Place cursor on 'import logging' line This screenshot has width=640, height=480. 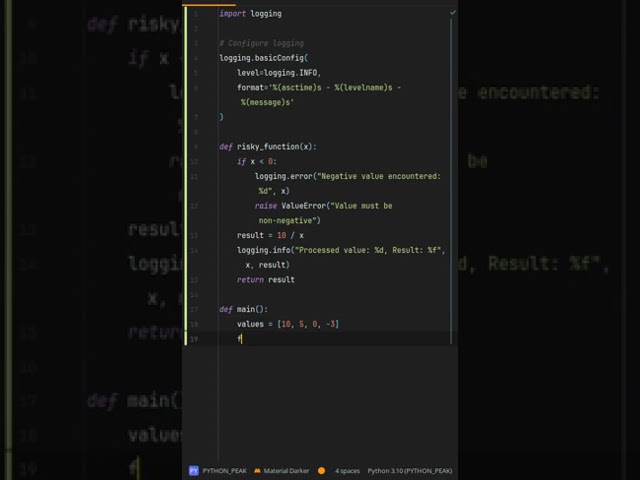[x=250, y=14]
